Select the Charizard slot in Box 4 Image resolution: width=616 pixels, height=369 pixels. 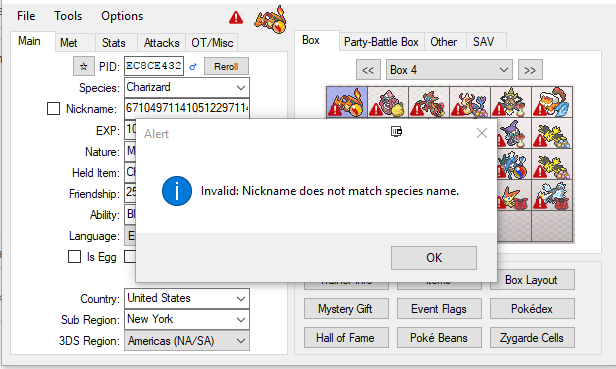347,102
